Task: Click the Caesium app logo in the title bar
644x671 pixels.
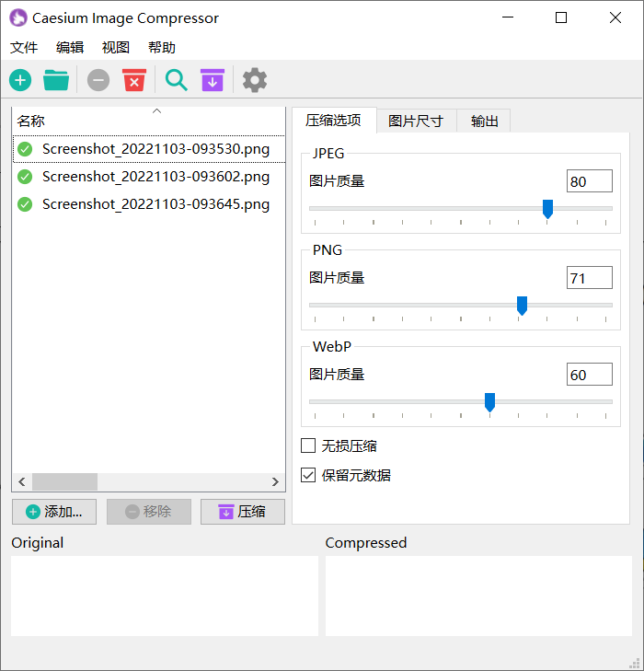Action: (18, 18)
